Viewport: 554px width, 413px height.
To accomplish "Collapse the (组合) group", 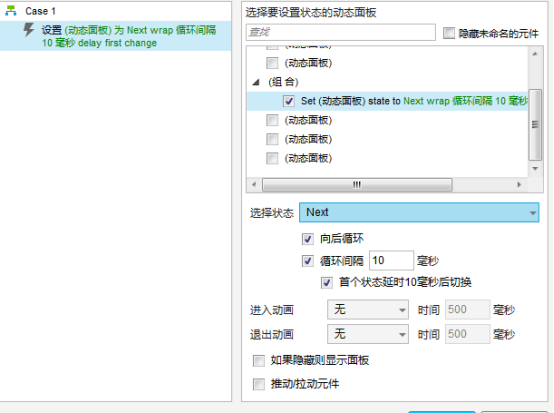I will pos(256,83).
